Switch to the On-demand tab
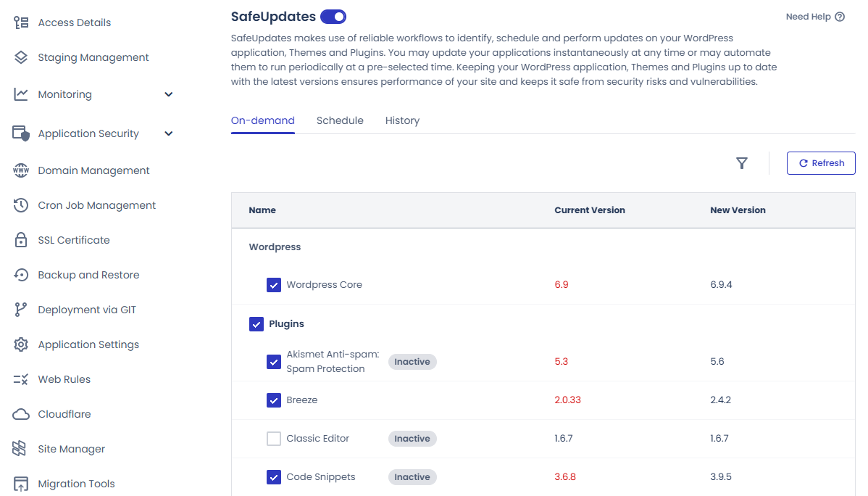The width and height of the screenshot is (868, 496). pos(263,120)
